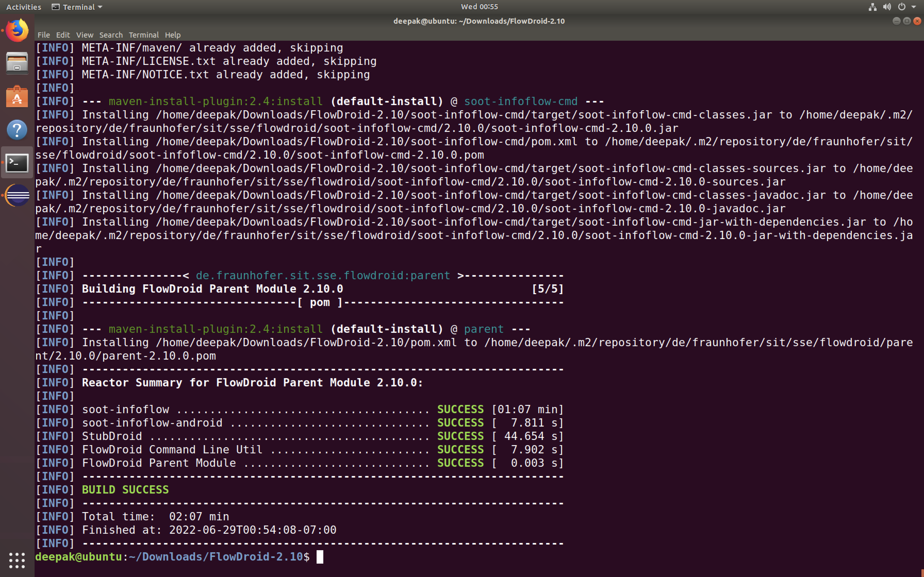Open the Help app from the dock

[17, 130]
